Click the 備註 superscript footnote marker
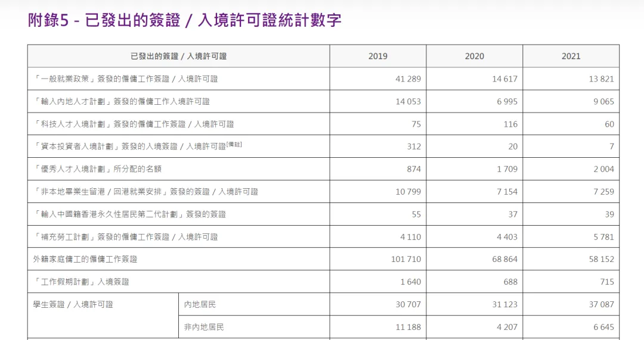This screenshot has width=644, height=340. [x=234, y=144]
